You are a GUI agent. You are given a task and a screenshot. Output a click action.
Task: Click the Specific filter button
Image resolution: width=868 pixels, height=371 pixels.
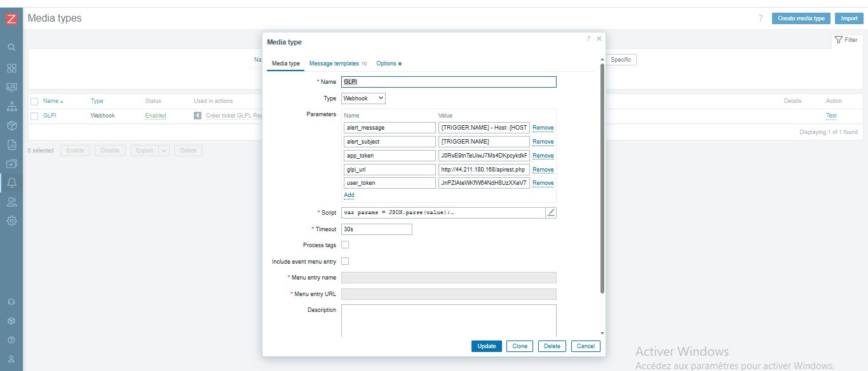click(621, 60)
